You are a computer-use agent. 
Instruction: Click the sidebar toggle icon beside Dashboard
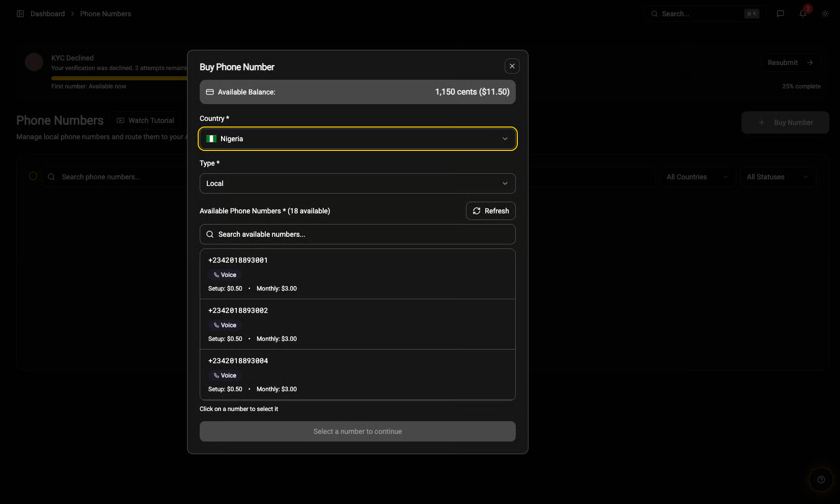point(20,14)
